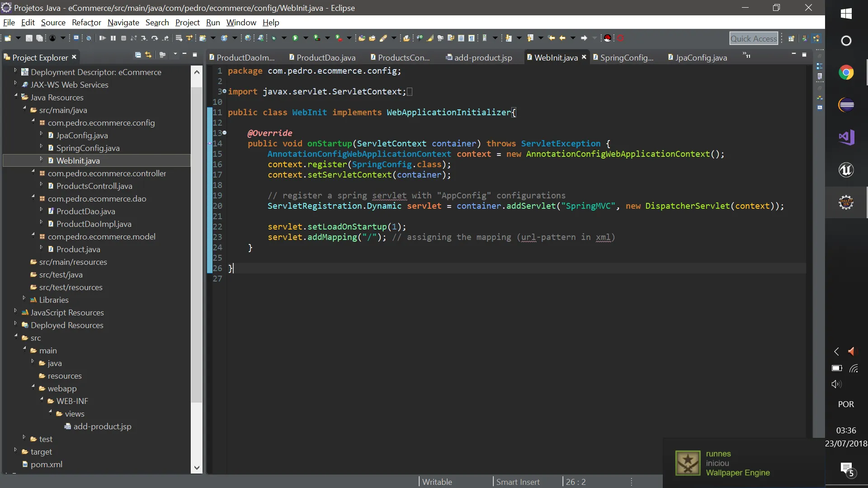Click the Save toolbar icon
This screenshot has width=868, height=488.
(29, 38)
